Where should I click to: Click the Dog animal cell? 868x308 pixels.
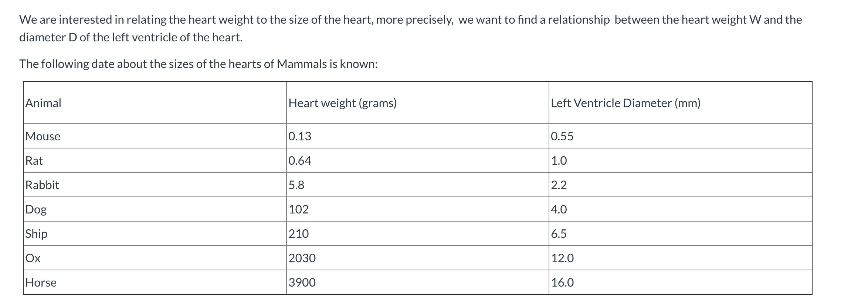(x=36, y=209)
